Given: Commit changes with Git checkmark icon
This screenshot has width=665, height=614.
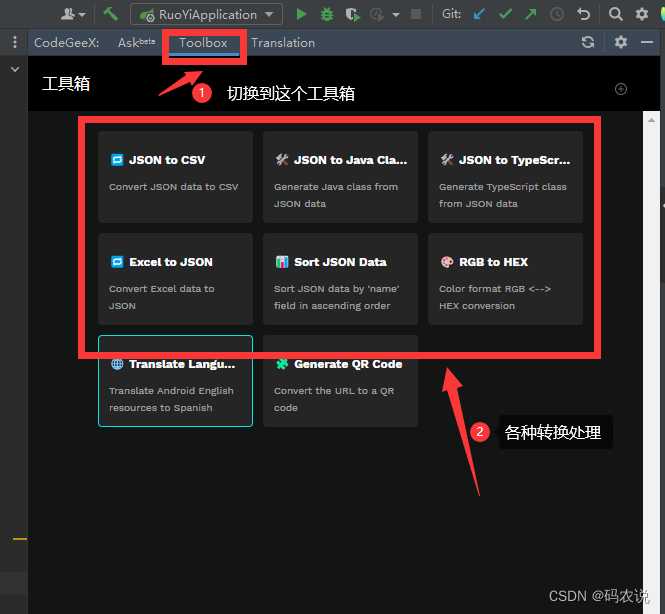Looking at the screenshot, I should 505,14.
